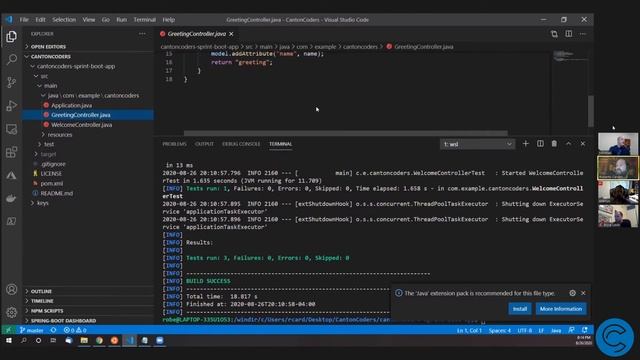Synchronize changes from the status bar
This screenshot has height=360, width=640.
pos(53,330)
